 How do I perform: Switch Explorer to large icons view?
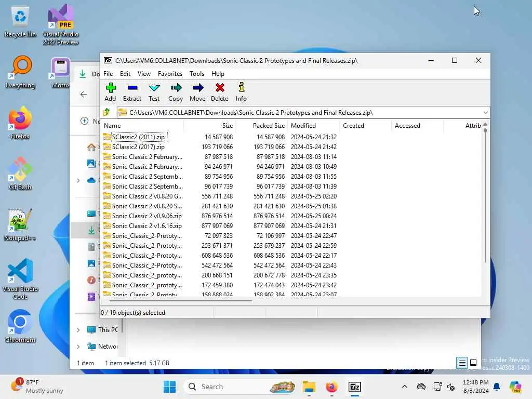[473, 363]
